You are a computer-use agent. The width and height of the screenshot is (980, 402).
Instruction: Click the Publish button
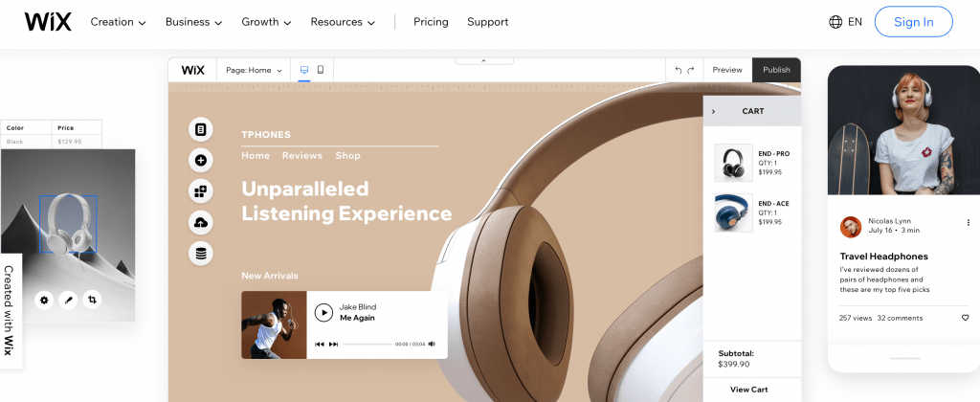[x=776, y=70]
